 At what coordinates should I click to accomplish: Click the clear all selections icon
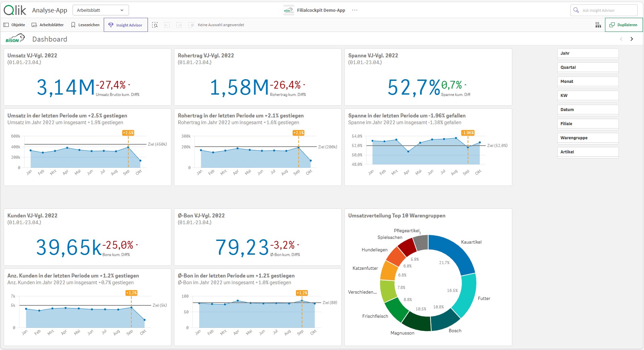click(x=191, y=25)
